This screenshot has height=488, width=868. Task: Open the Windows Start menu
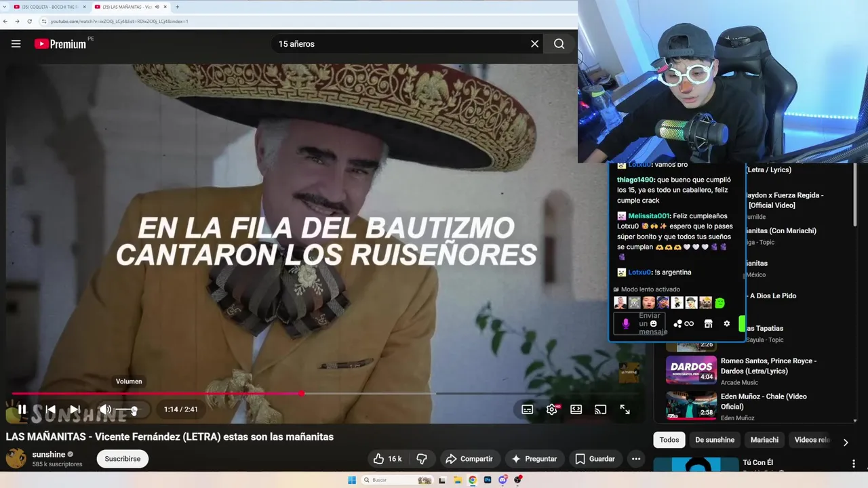352,480
